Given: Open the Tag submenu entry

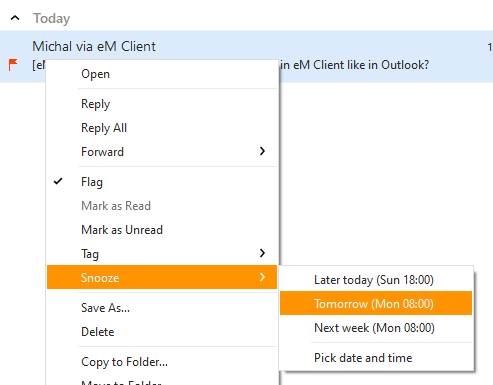Looking at the screenshot, I should click(162, 254).
